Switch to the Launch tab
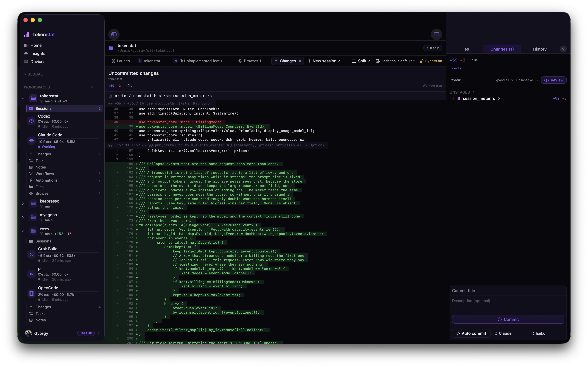The image size is (588, 367). 120,61
